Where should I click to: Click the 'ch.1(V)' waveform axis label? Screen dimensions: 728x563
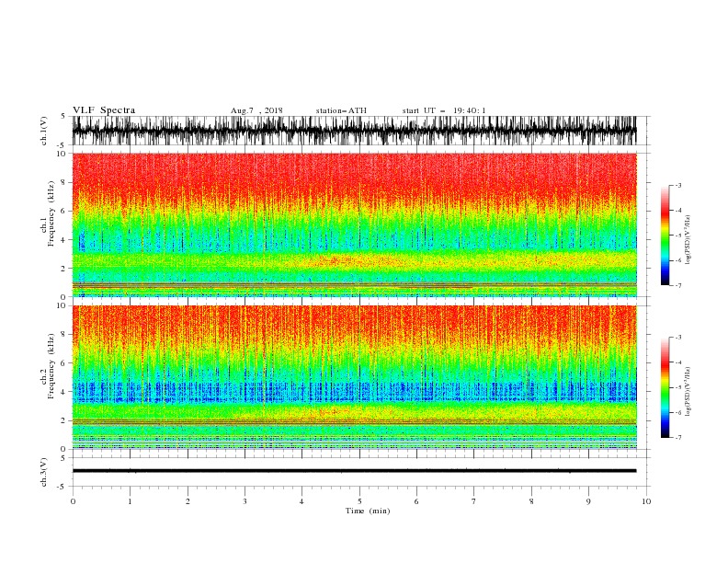pyautogui.click(x=44, y=130)
